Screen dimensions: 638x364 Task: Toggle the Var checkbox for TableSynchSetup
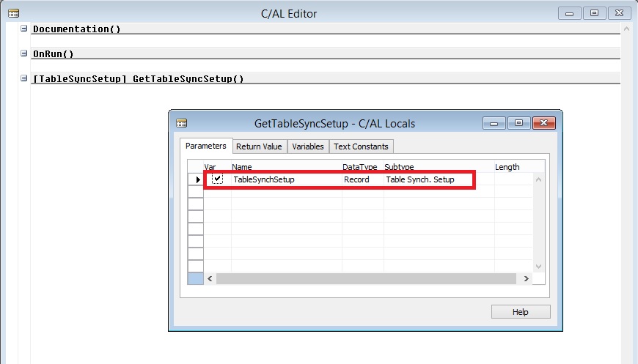[217, 179]
